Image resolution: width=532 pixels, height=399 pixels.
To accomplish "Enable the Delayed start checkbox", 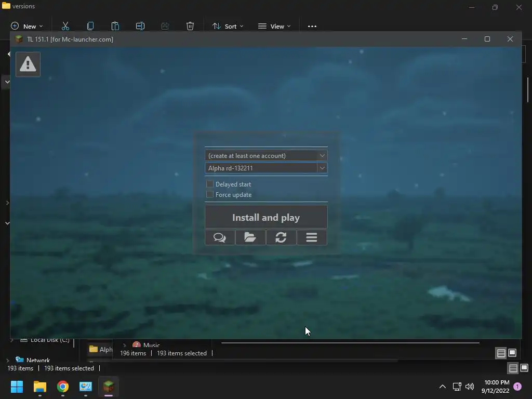I will coord(210,184).
